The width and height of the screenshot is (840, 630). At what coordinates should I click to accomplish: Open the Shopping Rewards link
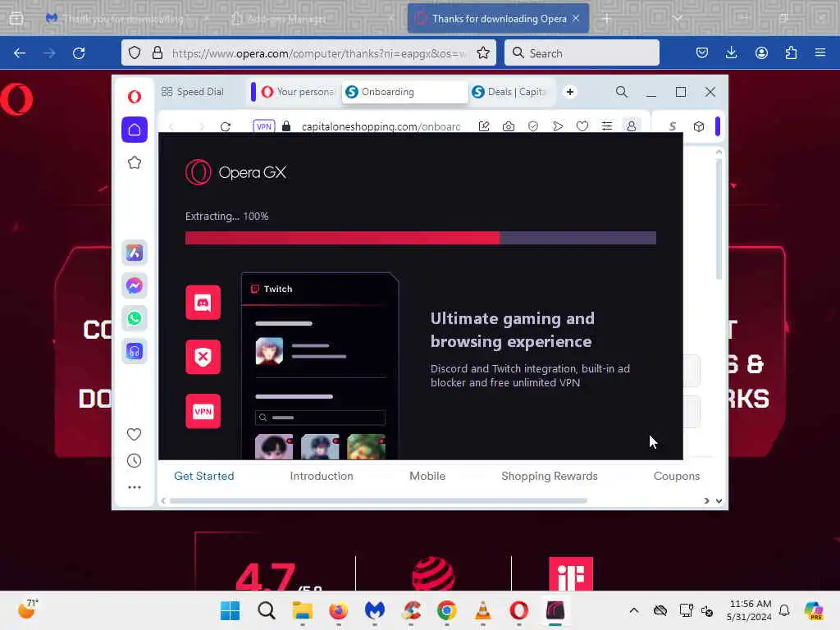[550, 477]
